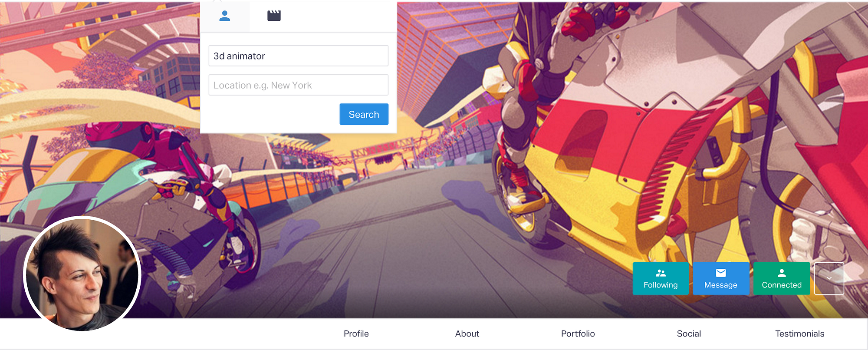View the Testimonials tab
868x350 pixels.
[799, 333]
